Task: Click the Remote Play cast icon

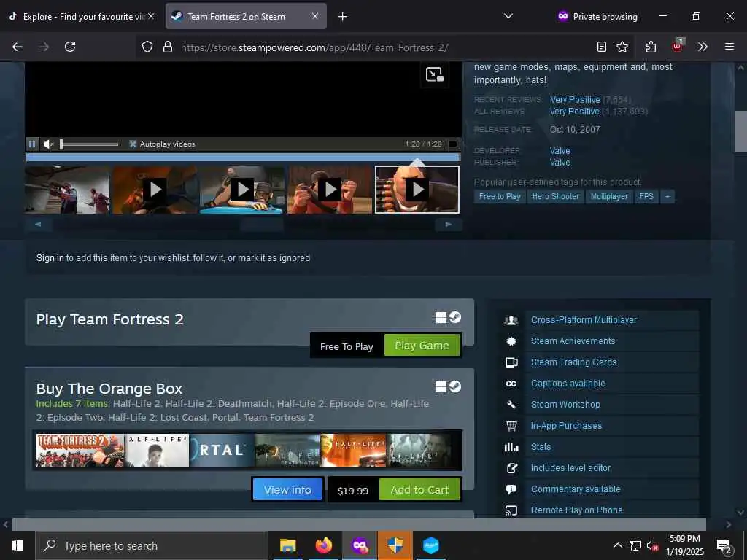Action: click(511, 510)
